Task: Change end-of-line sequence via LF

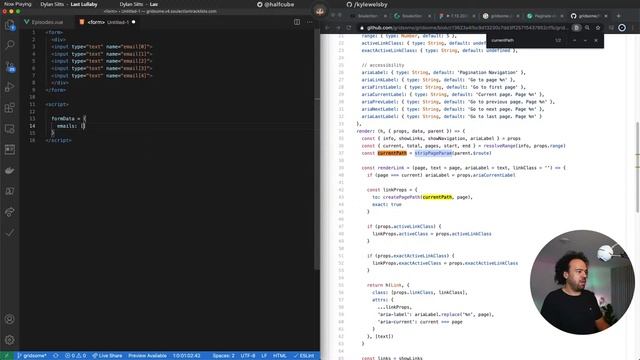Action: pos(264,356)
